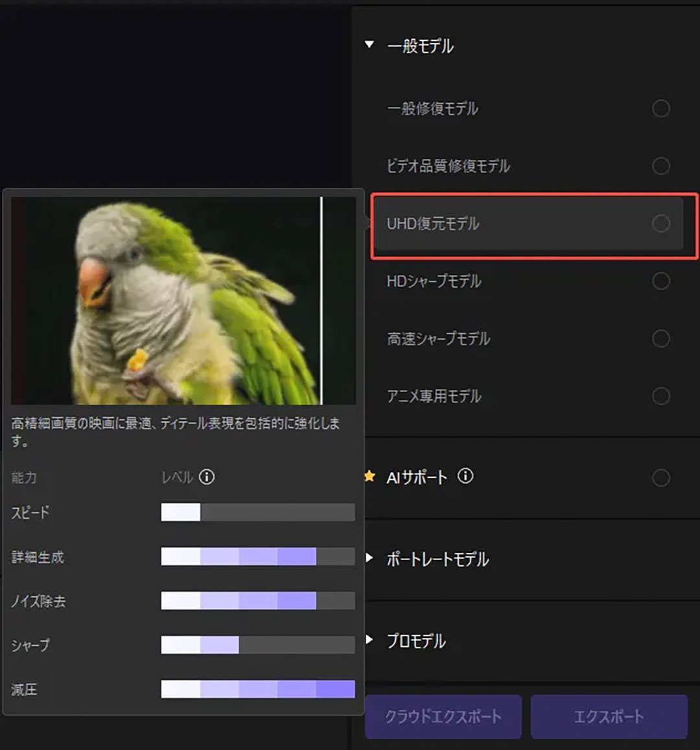This screenshot has width=700, height=750.
Task: Click the info icon beside AIサポート
Action: tap(465, 476)
